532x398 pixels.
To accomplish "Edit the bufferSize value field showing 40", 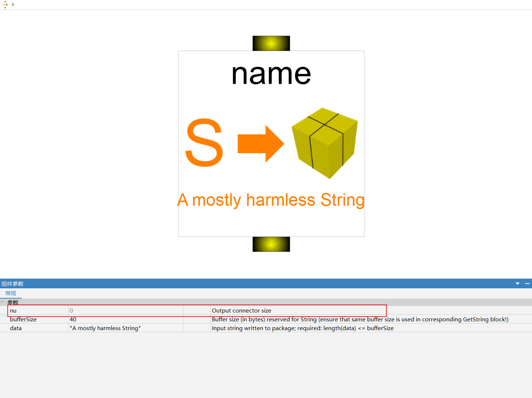I will click(126, 319).
